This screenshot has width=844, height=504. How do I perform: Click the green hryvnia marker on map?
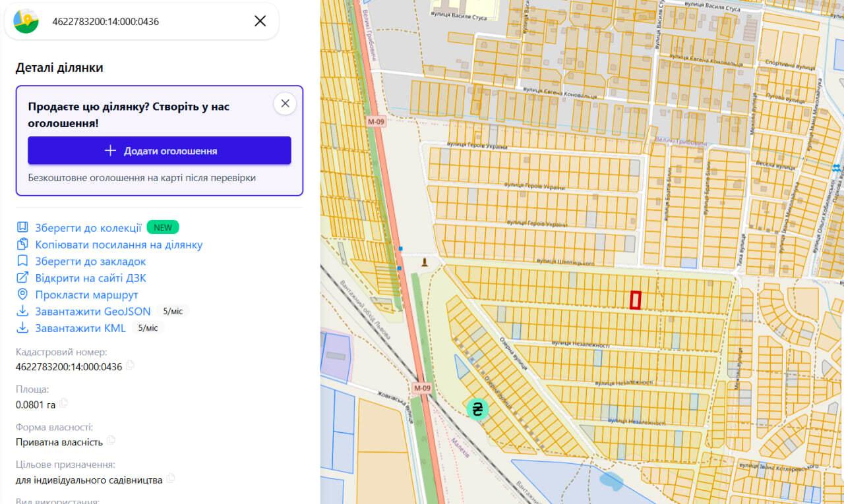477,409
